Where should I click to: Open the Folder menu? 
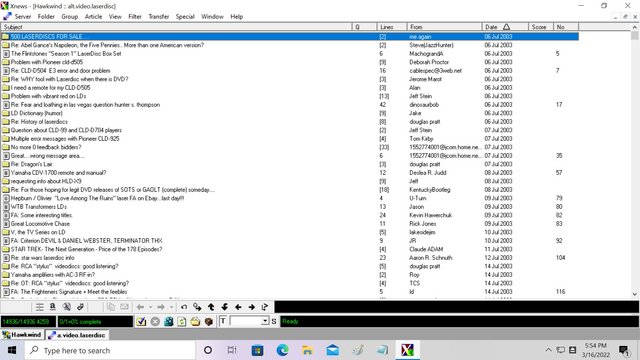click(x=46, y=17)
